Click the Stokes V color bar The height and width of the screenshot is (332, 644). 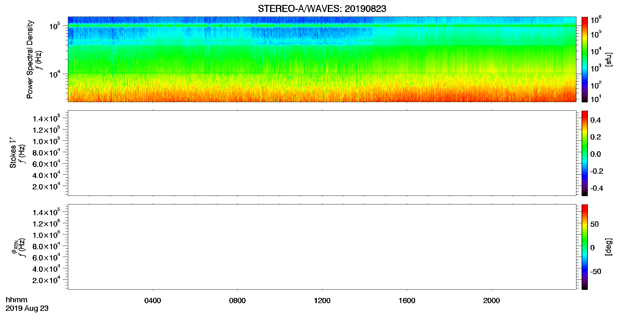coord(584,153)
